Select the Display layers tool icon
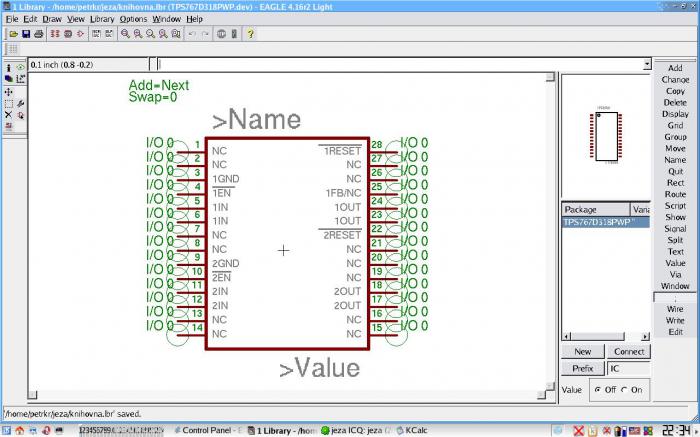700x437 pixels. [8, 79]
